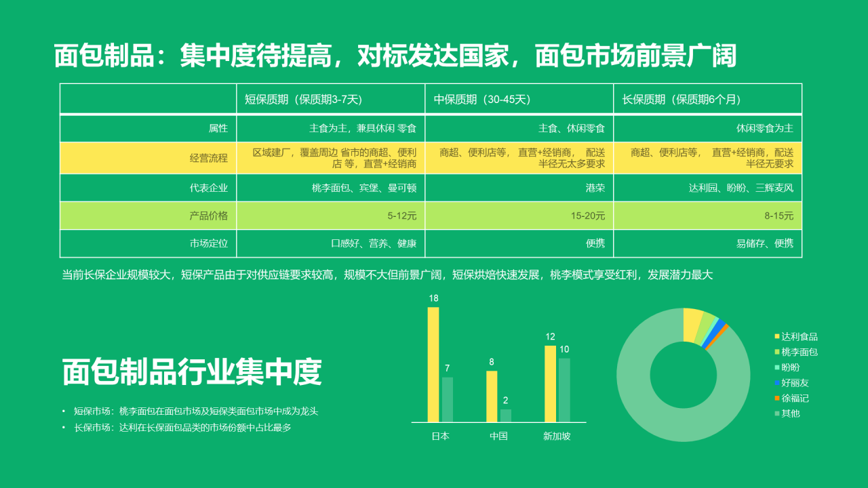This screenshot has width=868, height=488.
Task: Select the cell 主食、休闲零食
Action: (x=519, y=128)
